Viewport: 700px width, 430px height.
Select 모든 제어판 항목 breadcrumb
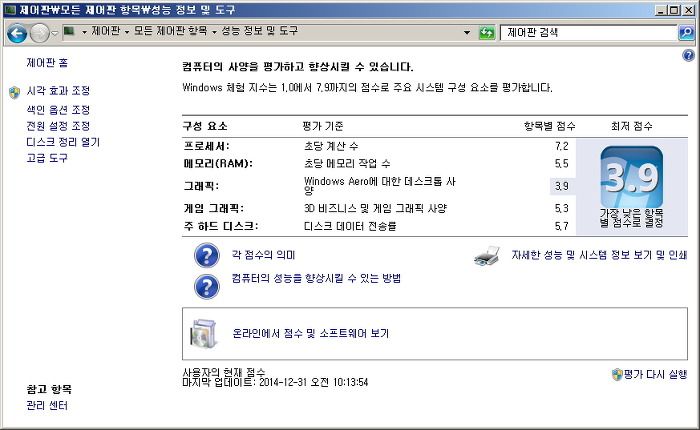click(x=171, y=31)
